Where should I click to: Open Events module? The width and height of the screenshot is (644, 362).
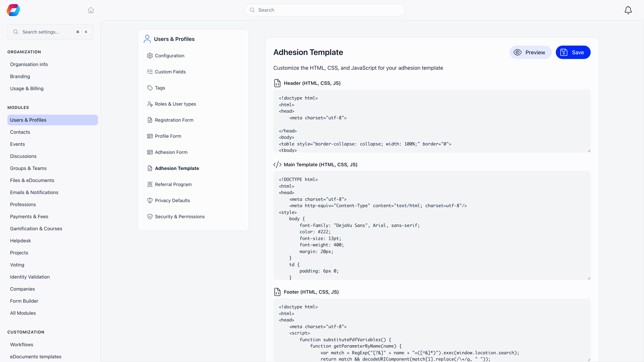17,144
